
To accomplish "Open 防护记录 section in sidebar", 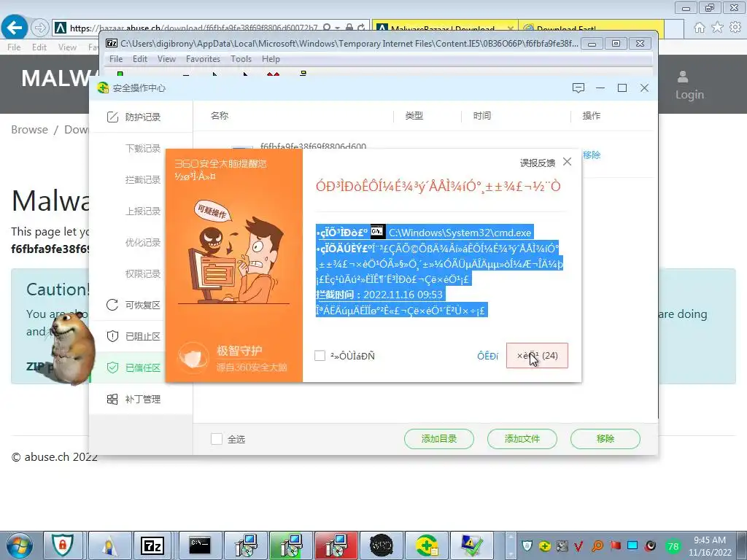I will tap(141, 117).
